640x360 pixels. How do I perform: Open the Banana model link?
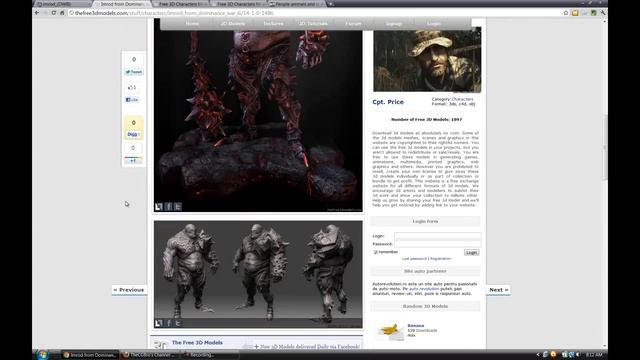coord(416,325)
